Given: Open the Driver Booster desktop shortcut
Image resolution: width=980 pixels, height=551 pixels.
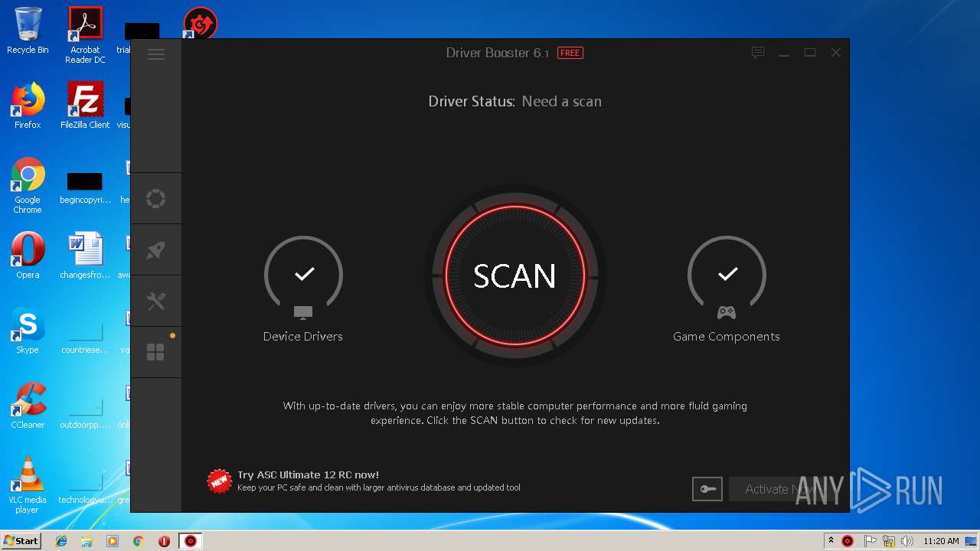Looking at the screenshot, I should coord(201,24).
